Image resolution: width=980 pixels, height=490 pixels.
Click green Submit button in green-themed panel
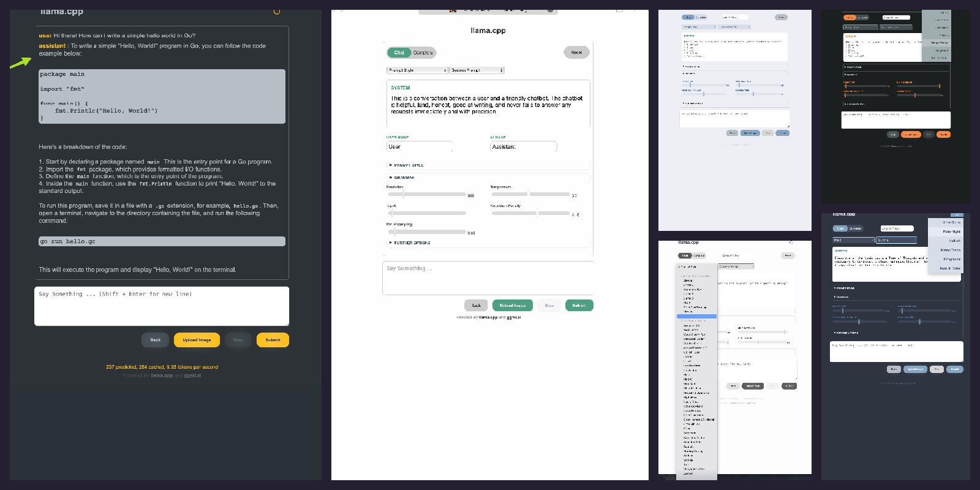coord(579,305)
